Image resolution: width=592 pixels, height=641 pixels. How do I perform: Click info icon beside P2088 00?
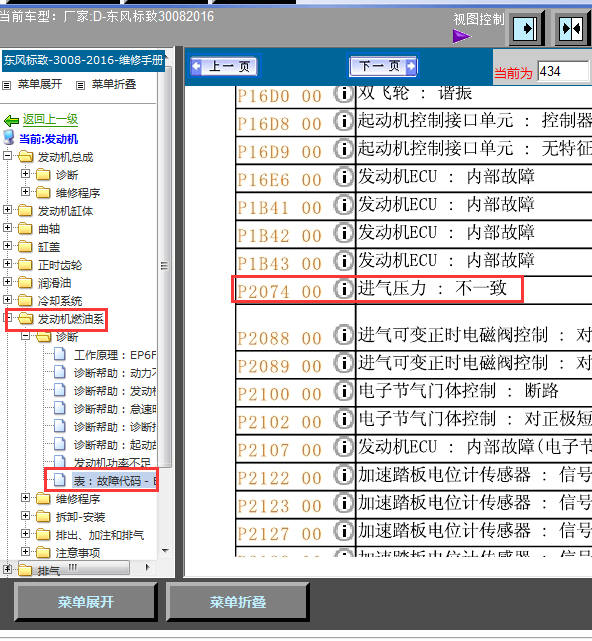click(344, 335)
